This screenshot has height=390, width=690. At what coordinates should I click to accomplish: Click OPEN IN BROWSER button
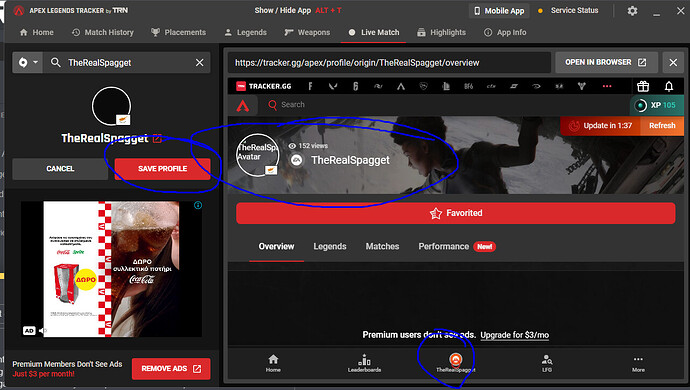pyautogui.click(x=606, y=63)
